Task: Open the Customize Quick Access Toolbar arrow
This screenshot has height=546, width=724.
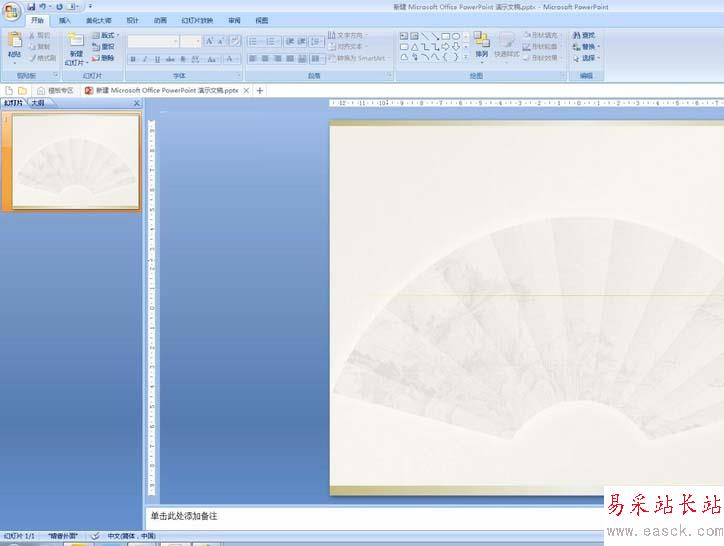Action: tap(90, 6)
